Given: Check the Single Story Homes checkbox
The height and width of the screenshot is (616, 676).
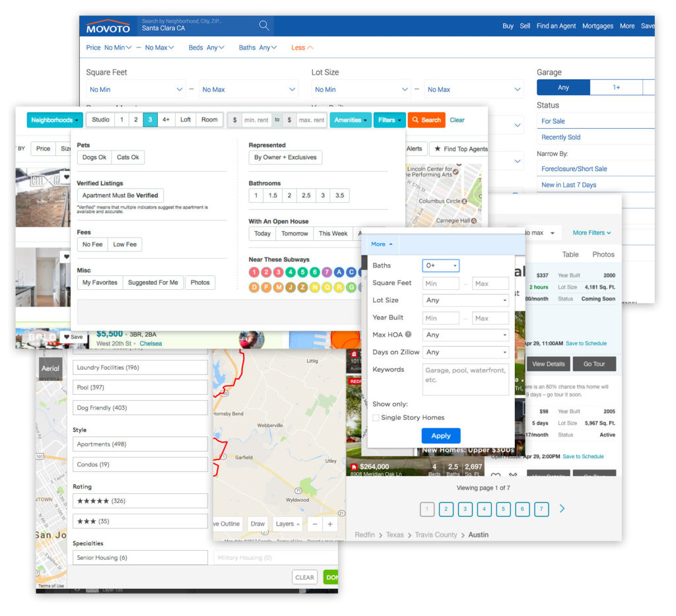Looking at the screenshot, I should point(376,418).
